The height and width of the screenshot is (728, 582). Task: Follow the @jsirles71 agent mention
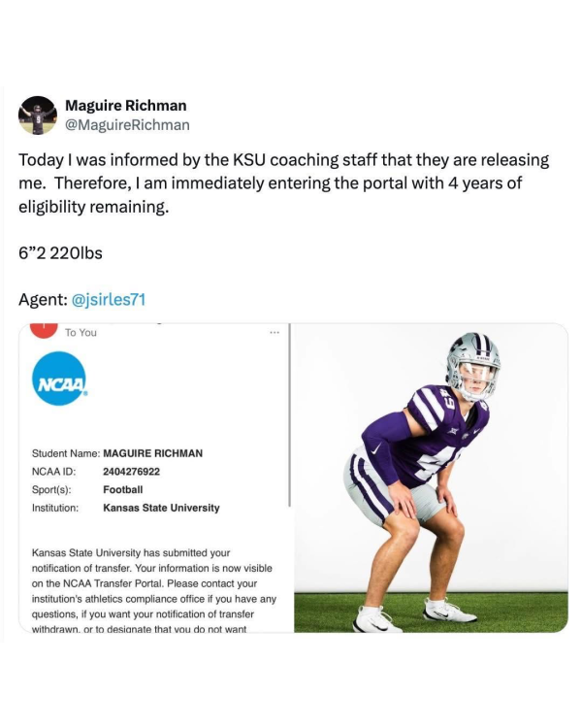(109, 300)
